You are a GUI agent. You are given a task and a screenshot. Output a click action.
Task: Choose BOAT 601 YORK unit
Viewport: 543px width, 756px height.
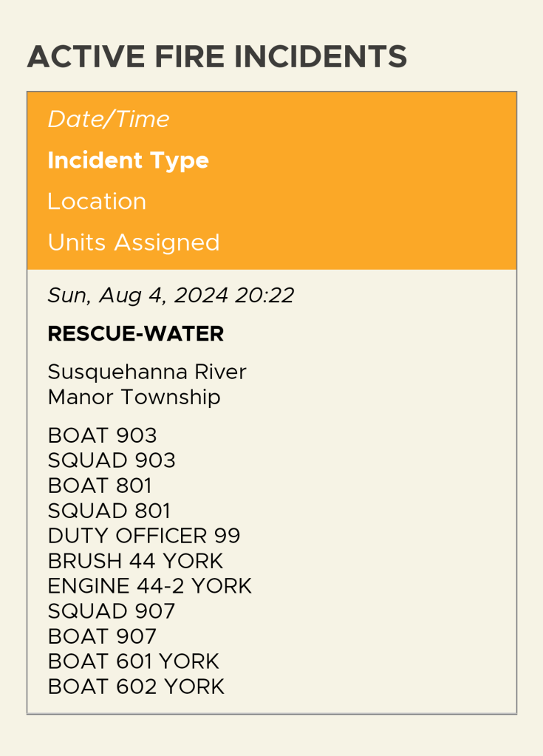click(x=133, y=662)
